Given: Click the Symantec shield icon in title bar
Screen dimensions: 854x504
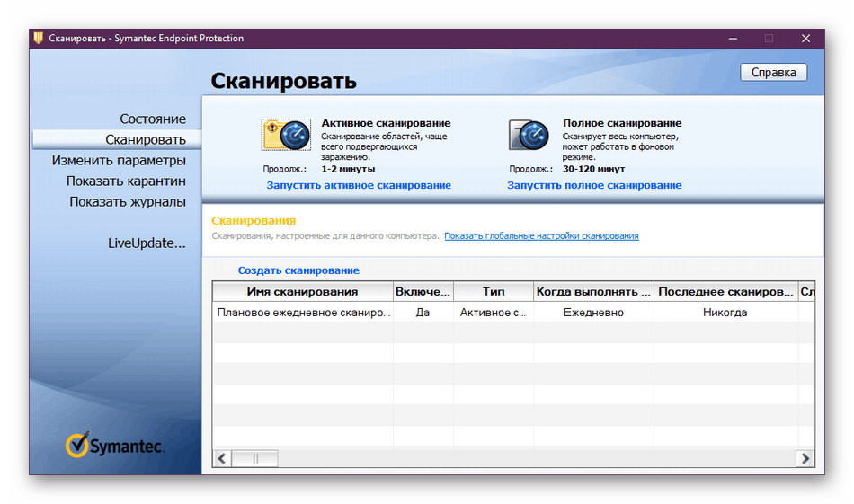Looking at the screenshot, I should pyautogui.click(x=38, y=38).
